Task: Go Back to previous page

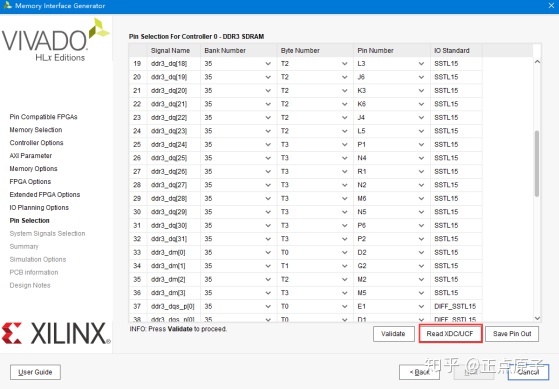Action: 419,372
